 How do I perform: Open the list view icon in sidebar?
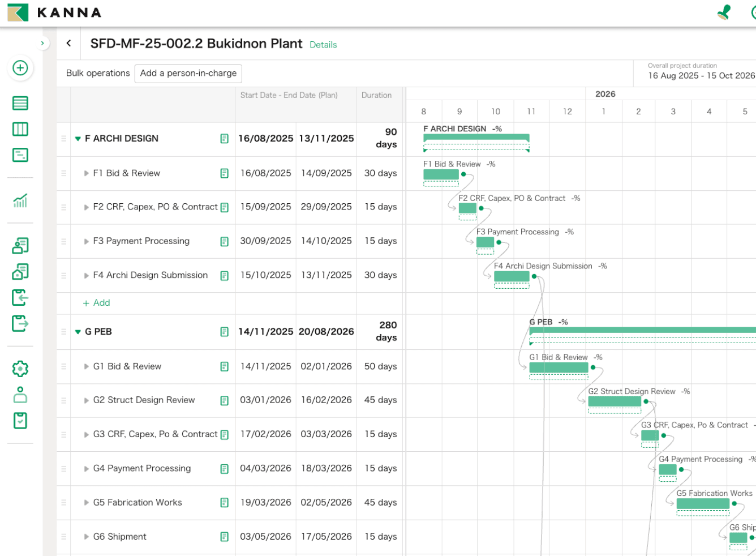coord(20,103)
